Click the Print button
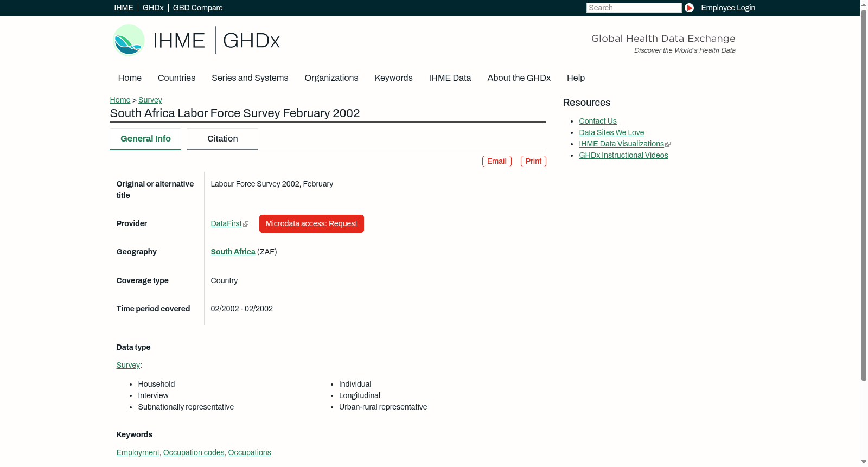868x467 pixels. click(533, 162)
